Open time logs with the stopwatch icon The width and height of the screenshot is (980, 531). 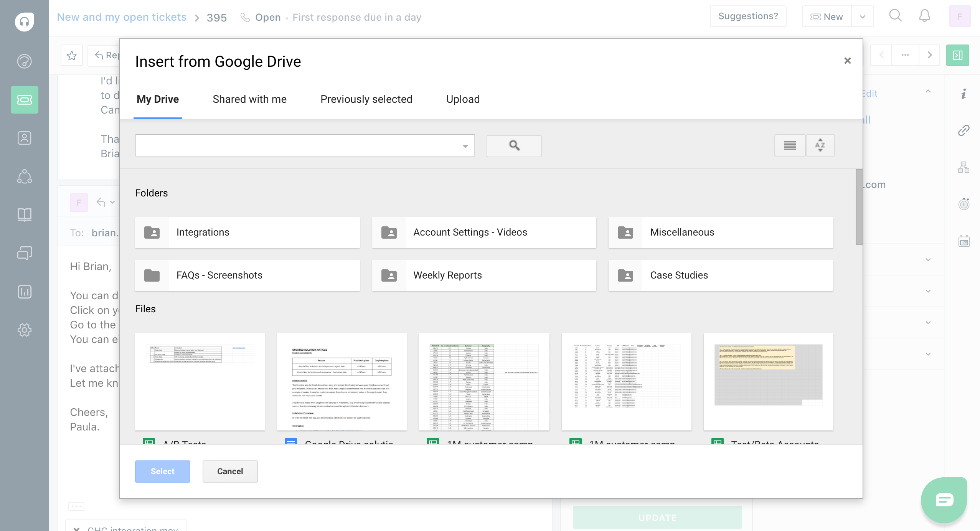click(964, 204)
